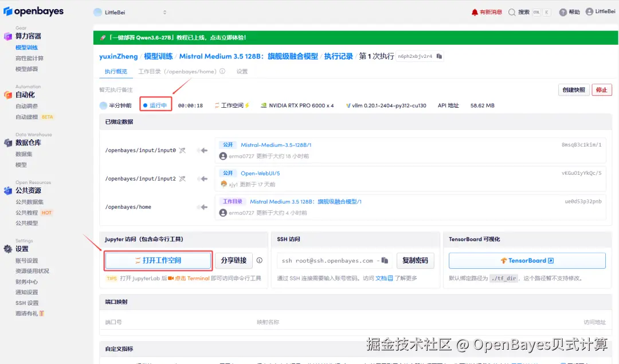This screenshot has height=364, width=619.
Task: Click the openbayes logo
Action: (x=33, y=11)
